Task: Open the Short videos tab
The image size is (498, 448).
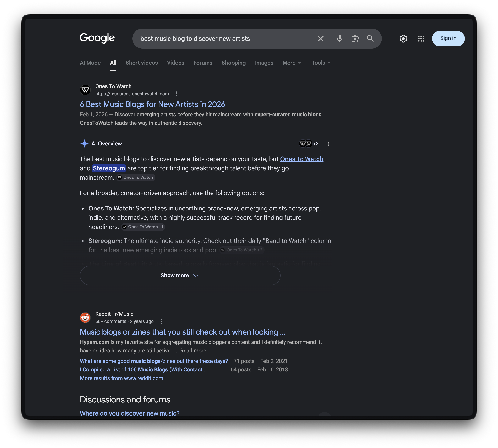Action: pos(142,63)
